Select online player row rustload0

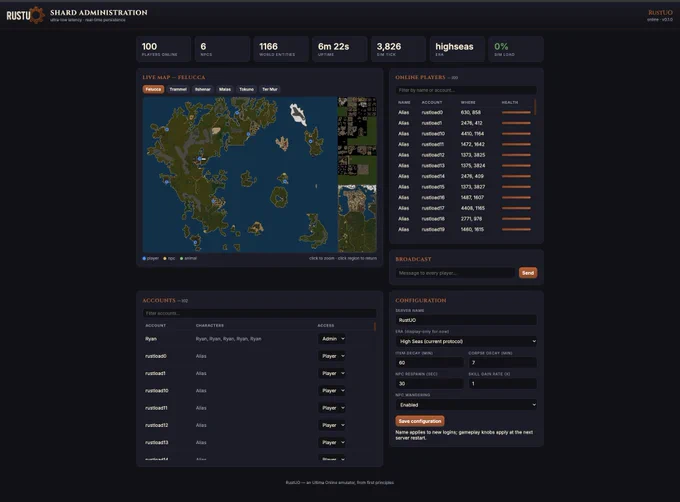[x=464, y=112]
